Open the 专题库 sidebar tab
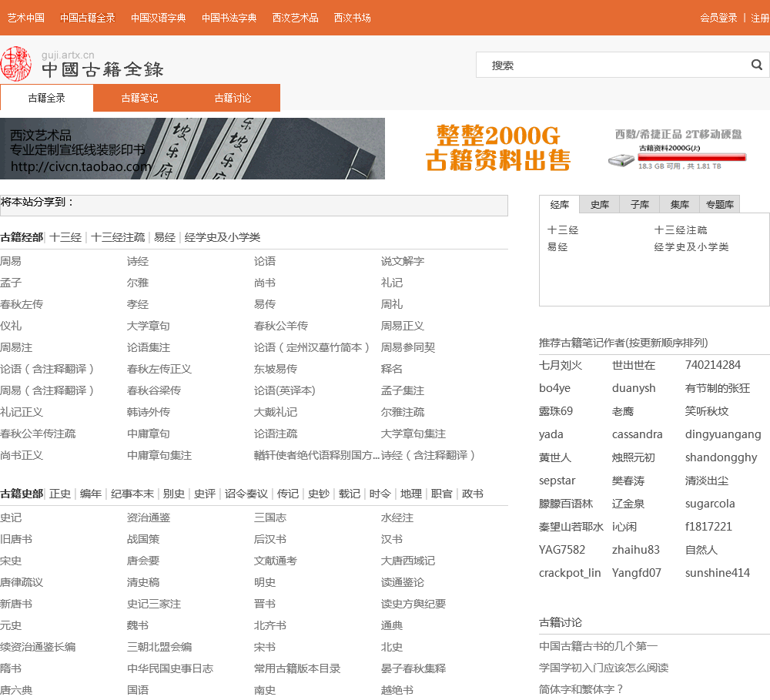Image resolution: width=770 pixels, height=700 pixels. pyautogui.click(x=720, y=205)
